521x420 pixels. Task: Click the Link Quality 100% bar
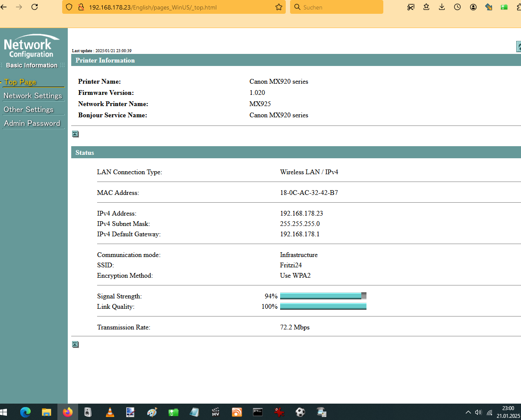pos(323,306)
